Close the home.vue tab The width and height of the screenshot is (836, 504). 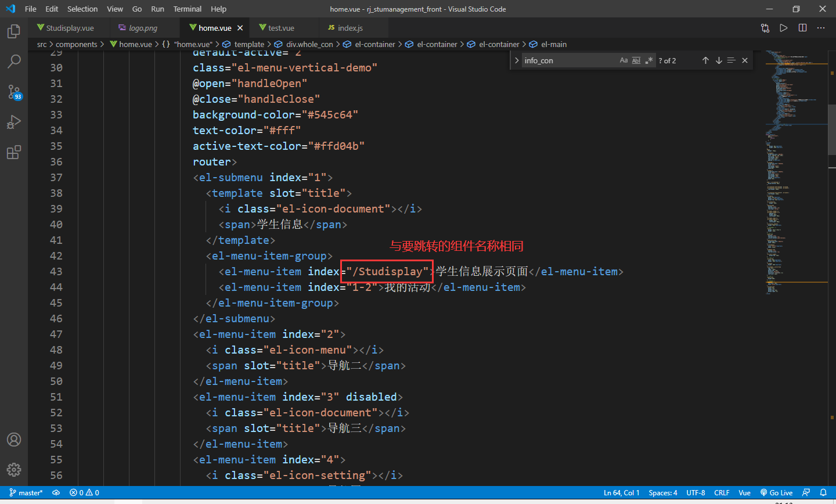click(240, 28)
